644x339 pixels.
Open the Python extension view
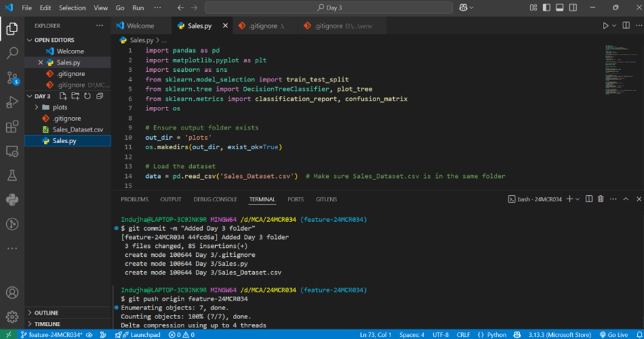12,200
